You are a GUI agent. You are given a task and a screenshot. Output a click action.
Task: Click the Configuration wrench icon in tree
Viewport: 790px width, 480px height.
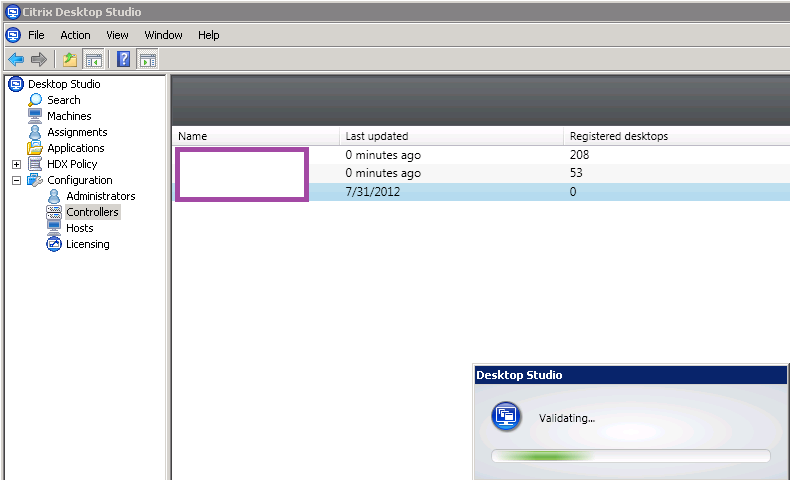(35, 180)
